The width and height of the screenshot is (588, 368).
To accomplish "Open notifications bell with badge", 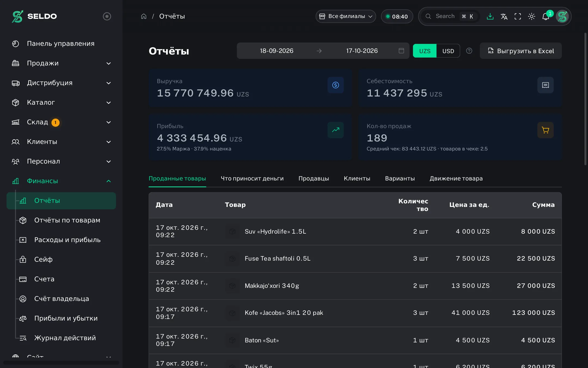I will pos(546,16).
